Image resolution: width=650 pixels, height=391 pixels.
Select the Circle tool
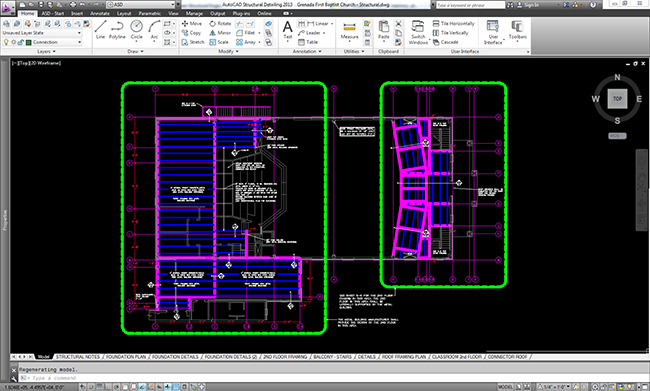[136, 29]
